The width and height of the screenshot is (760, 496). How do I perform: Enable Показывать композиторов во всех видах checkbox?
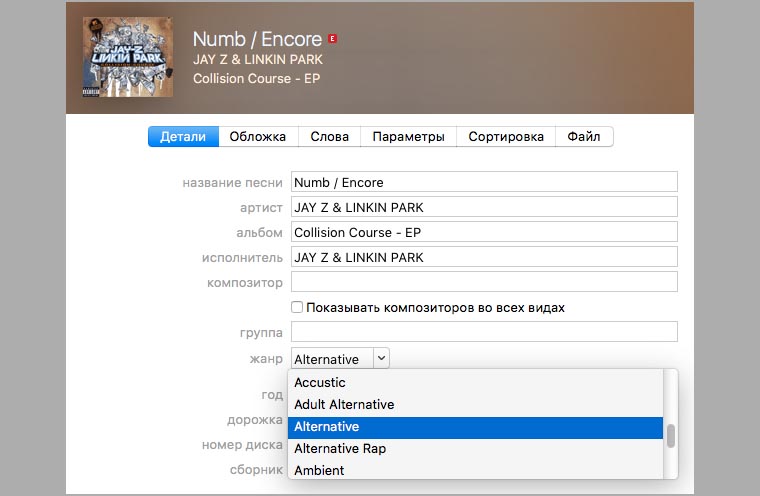pyautogui.click(x=297, y=307)
